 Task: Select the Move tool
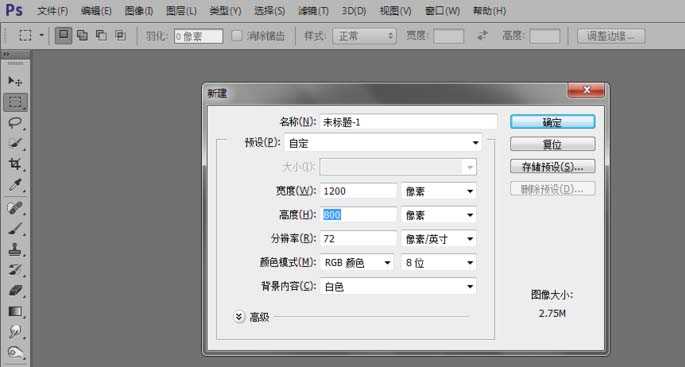pos(15,81)
